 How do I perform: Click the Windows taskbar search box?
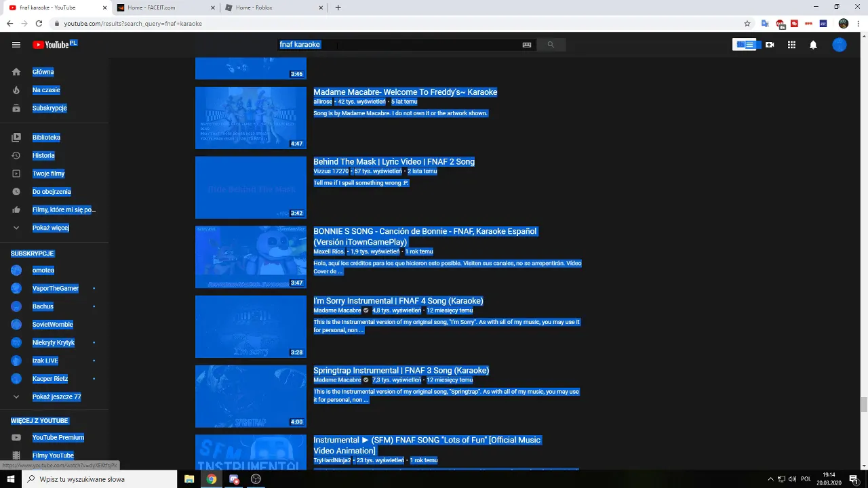(98, 479)
